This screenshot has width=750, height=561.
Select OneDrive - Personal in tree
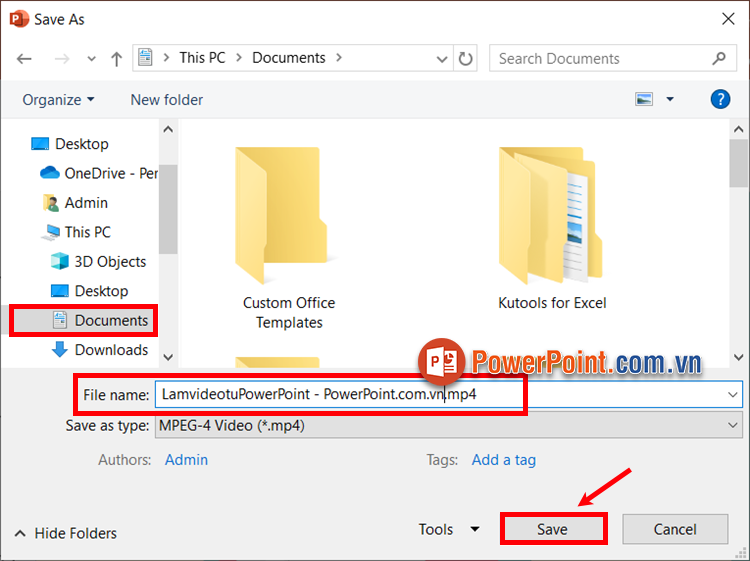pyautogui.click(x=99, y=173)
